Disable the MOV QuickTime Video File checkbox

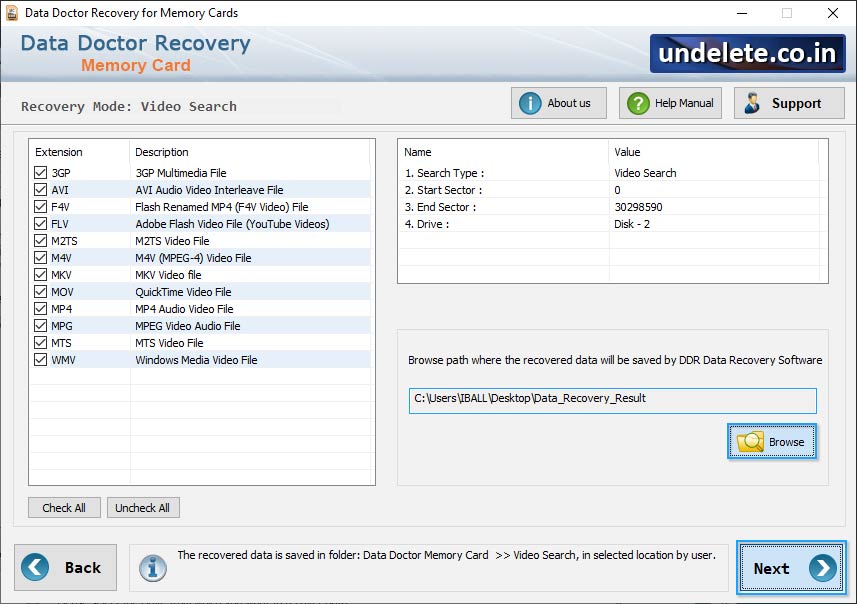[x=40, y=292]
